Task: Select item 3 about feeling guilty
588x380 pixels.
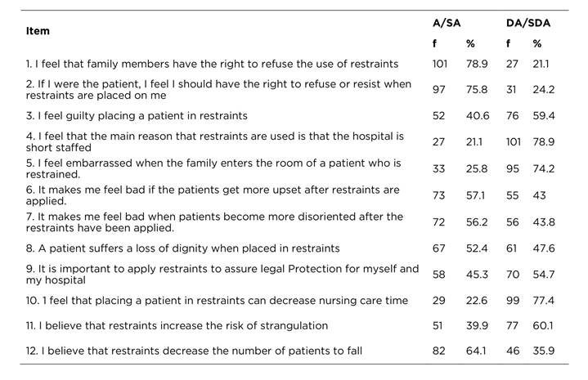Action: (x=137, y=116)
